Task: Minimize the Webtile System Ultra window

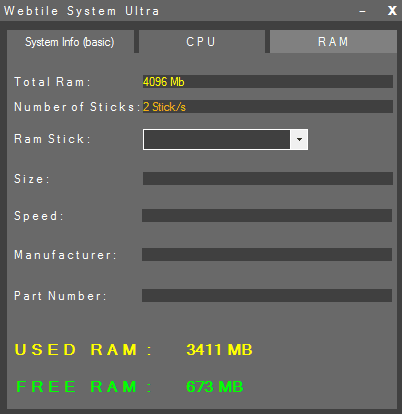Action: tap(363, 11)
